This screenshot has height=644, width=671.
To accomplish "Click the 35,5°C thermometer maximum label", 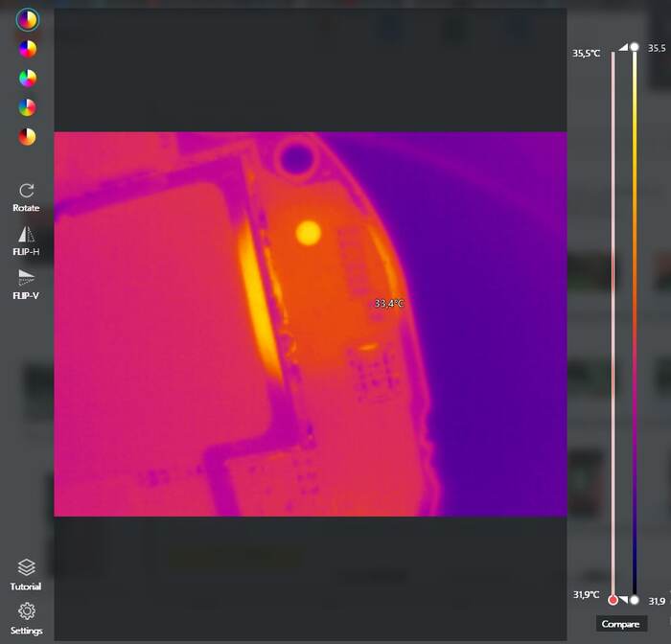I will (586, 54).
